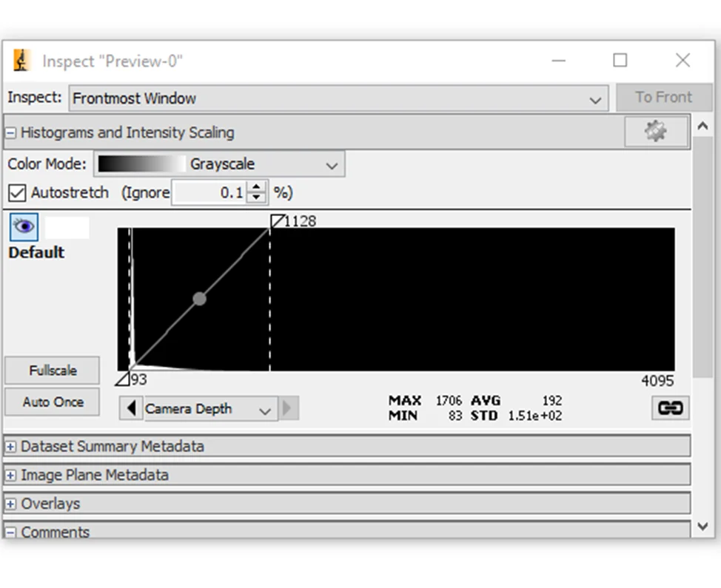Toggle the eye visibility icon for Default channel
Image resolution: width=721 pixels, height=588 pixels.
tap(24, 226)
